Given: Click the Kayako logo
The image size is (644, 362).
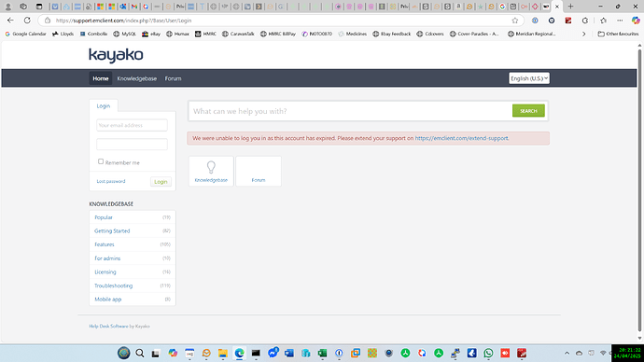Looking at the screenshot, I should (116, 55).
